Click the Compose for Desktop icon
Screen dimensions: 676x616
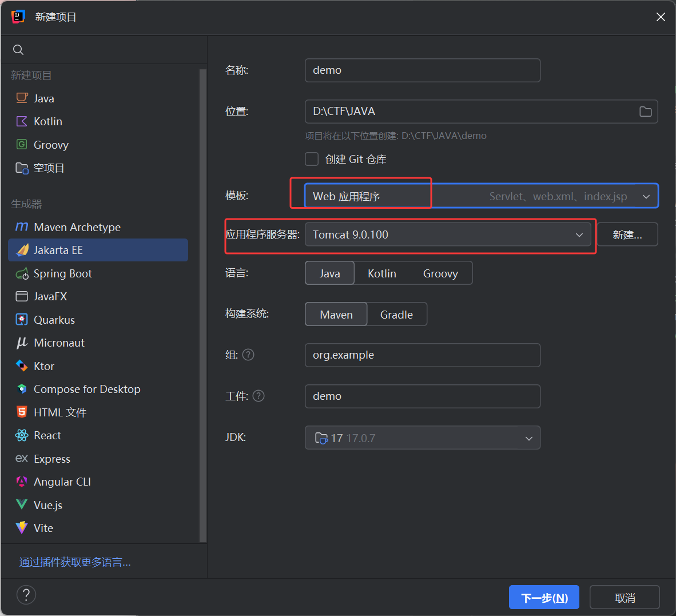click(x=22, y=389)
